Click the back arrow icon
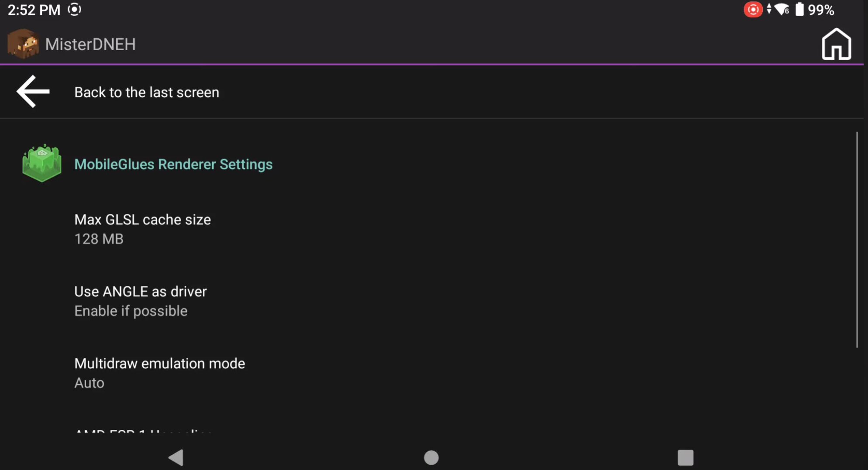This screenshot has height=470, width=868. click(33, 92)
